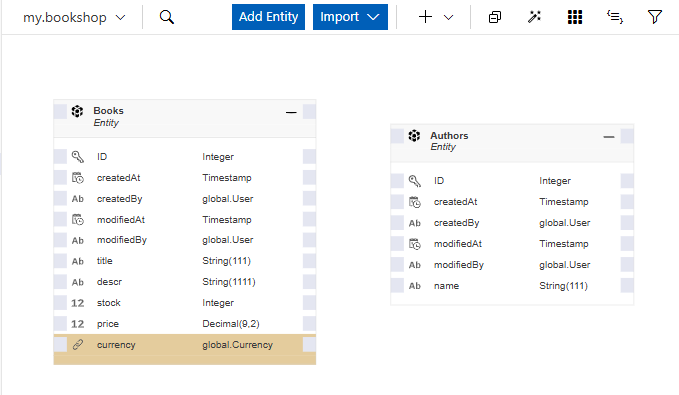679x395 pixels.
Task: Click the Add Entity button
Action: click(x=268, y=17)
